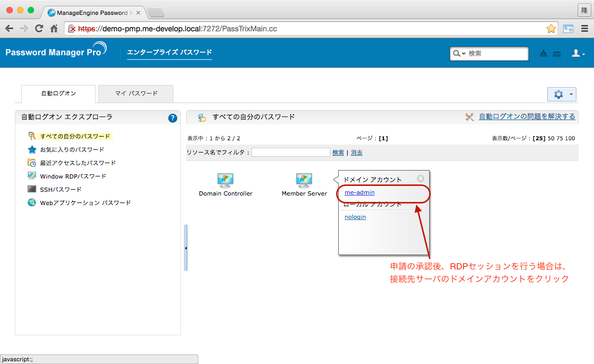Reload the page with refresh icon
Viewport: 594px width, 364px height.
39,28
